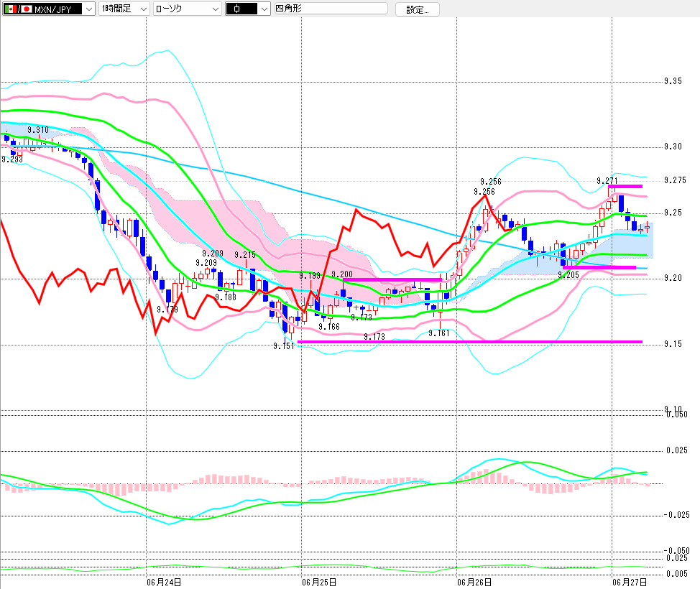The image size is (700, 589).
Task: Select the magenta line below 9.271 label
Action: coord(625,186)
